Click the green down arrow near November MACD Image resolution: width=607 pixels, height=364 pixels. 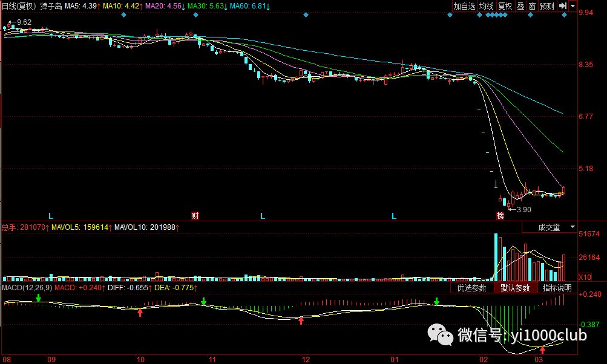click(x=203, y=301)
